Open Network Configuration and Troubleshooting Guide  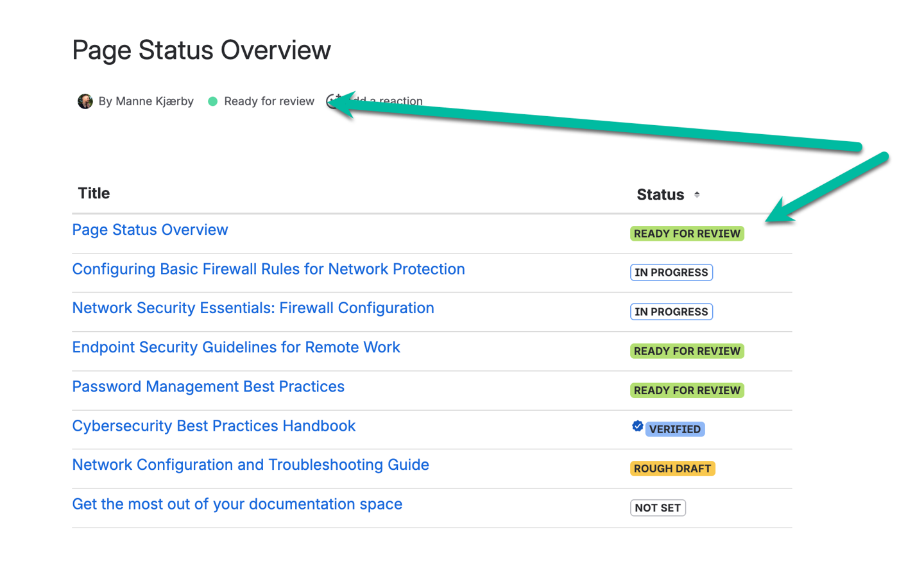pyautogui.click(x=250, y=465)
